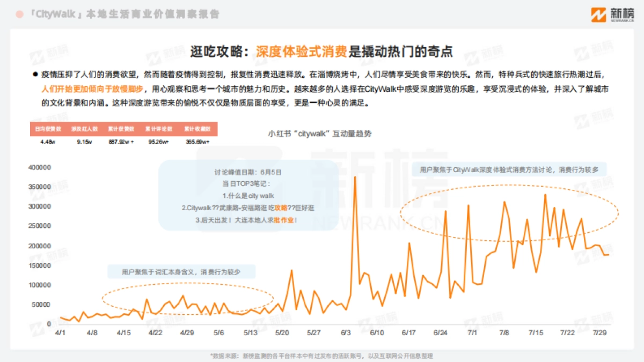644x362 pixels.
Task: Click the 400000 value on the y-axis
Action: pos(39,167)
